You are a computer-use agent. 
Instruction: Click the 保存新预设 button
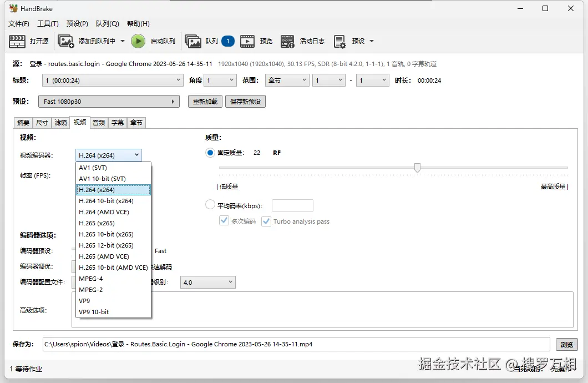point(245,101)
